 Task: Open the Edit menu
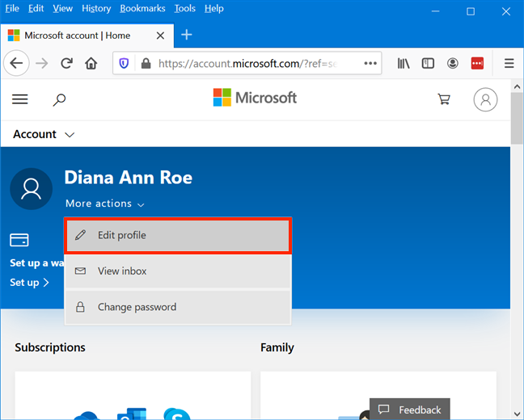(36, 8)
